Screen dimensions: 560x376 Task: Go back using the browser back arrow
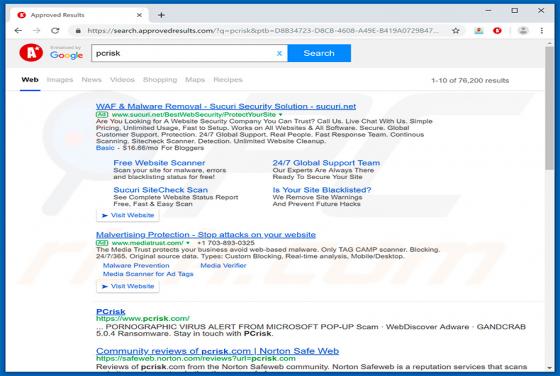pos(18,31)
